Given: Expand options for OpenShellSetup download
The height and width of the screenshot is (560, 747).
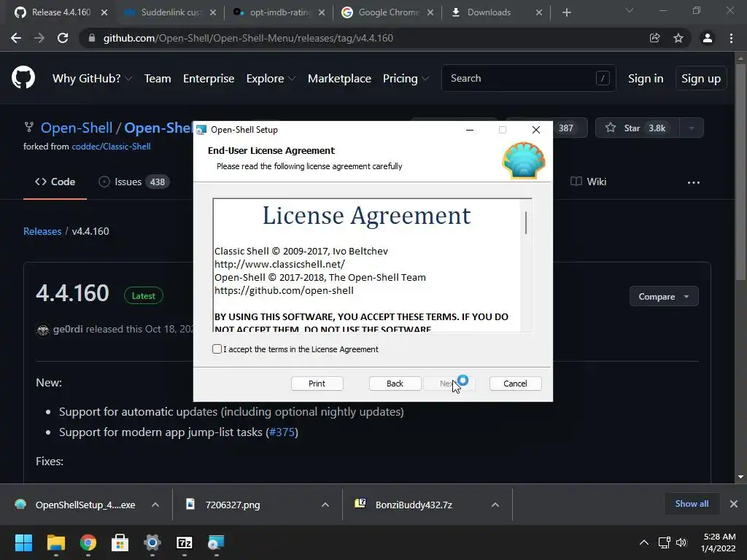Looking at the screenshot, I should coord(155,505).
